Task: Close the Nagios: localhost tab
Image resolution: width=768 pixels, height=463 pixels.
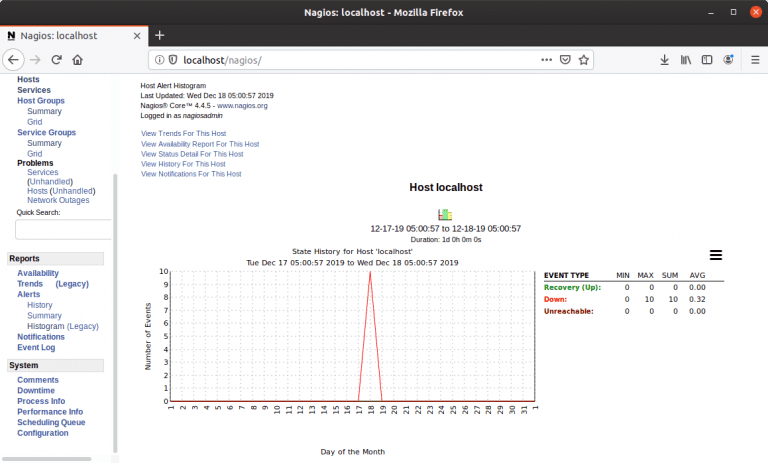Action: pyautogui.click(x=137, y=36)
